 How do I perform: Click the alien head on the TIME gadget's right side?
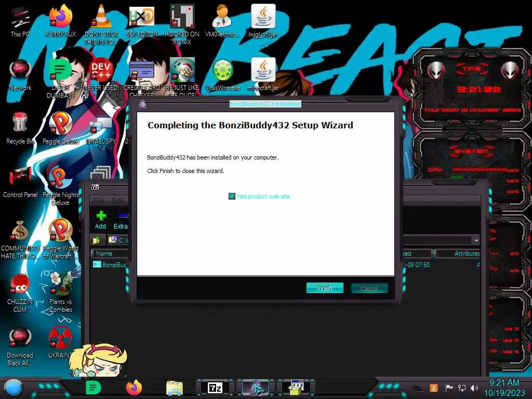(510, 71)
